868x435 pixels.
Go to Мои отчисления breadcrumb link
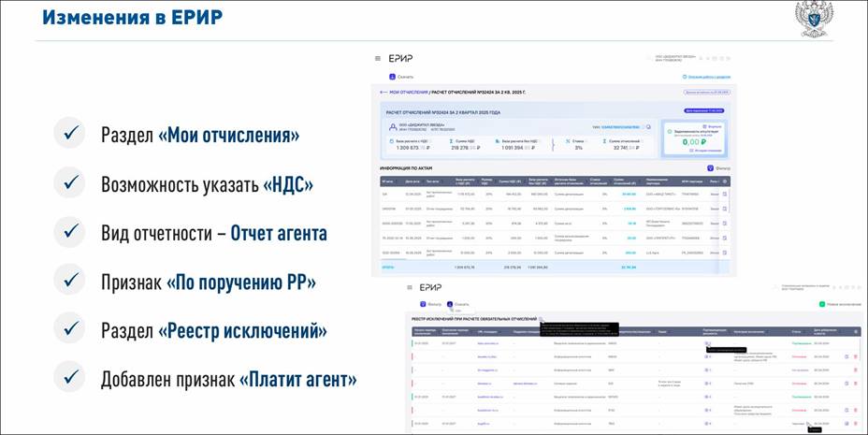409,92
